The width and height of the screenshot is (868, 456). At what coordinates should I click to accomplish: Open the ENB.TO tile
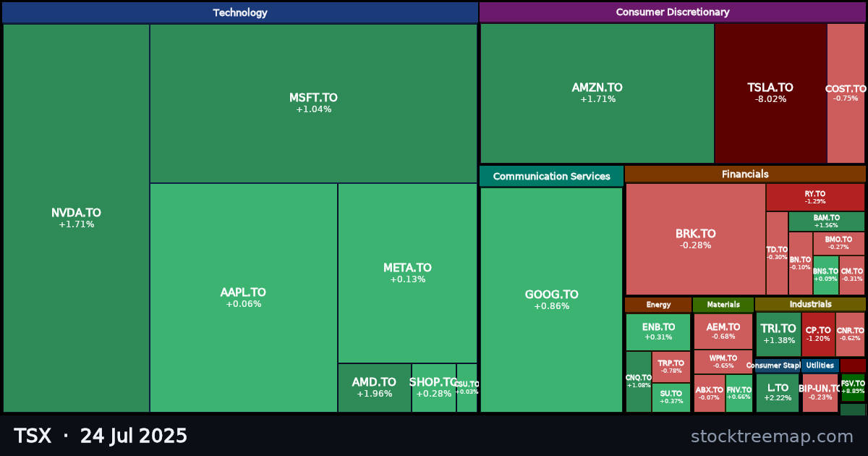[658, 332]
